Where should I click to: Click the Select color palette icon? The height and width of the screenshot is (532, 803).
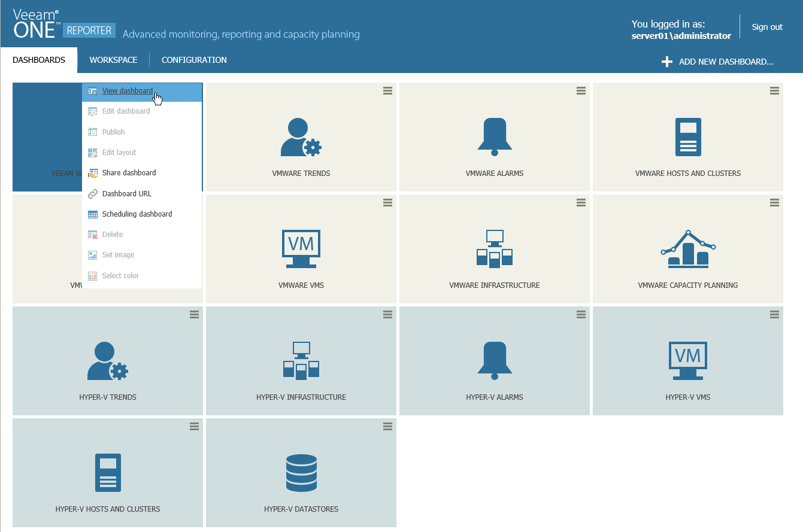pos(92,276)
